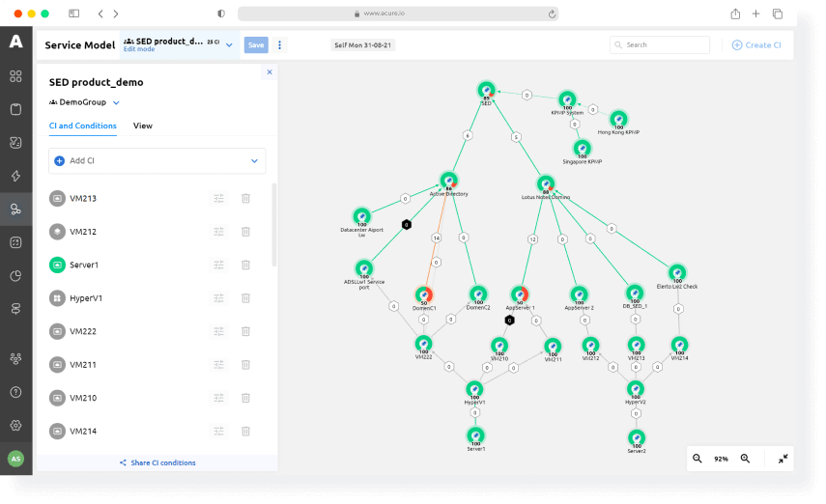Click the Create CI button
The width and height of the screenshot is (826, 504).
click(x=756, y=45)
